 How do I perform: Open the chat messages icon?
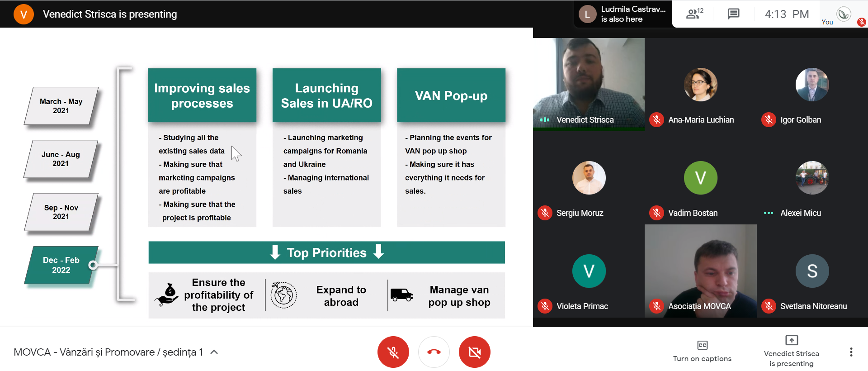733,14
